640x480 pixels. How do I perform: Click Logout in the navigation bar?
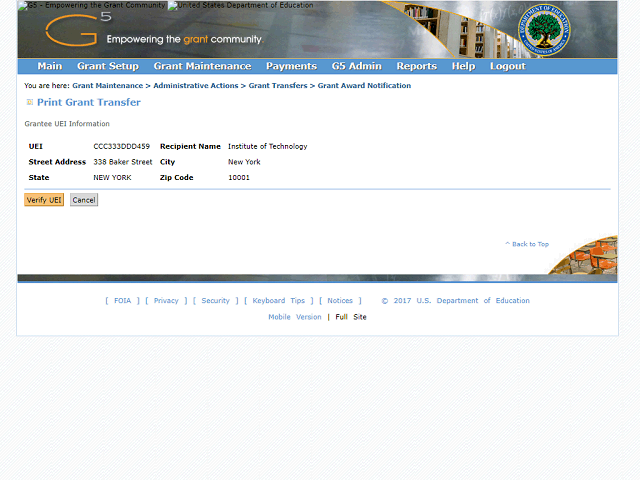[x=508, y=66]
